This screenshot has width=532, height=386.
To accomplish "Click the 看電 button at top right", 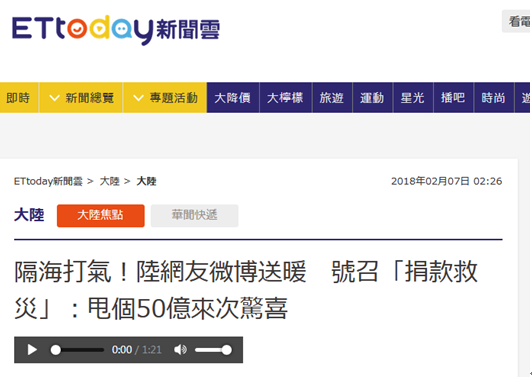I will [x=517, y=21].
